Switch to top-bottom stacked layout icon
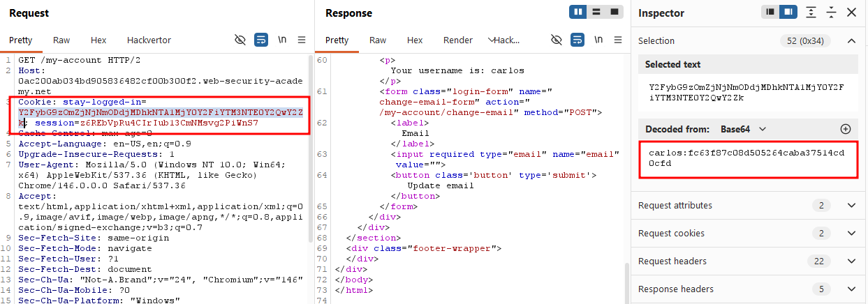Image resolution: width=868 pixels, height=304 pixels. (x=596, y=13)
